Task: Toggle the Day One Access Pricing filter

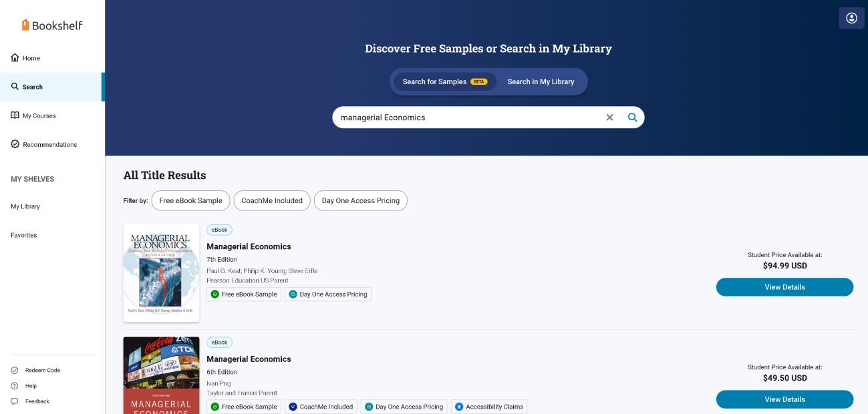Action: [361, 200]
